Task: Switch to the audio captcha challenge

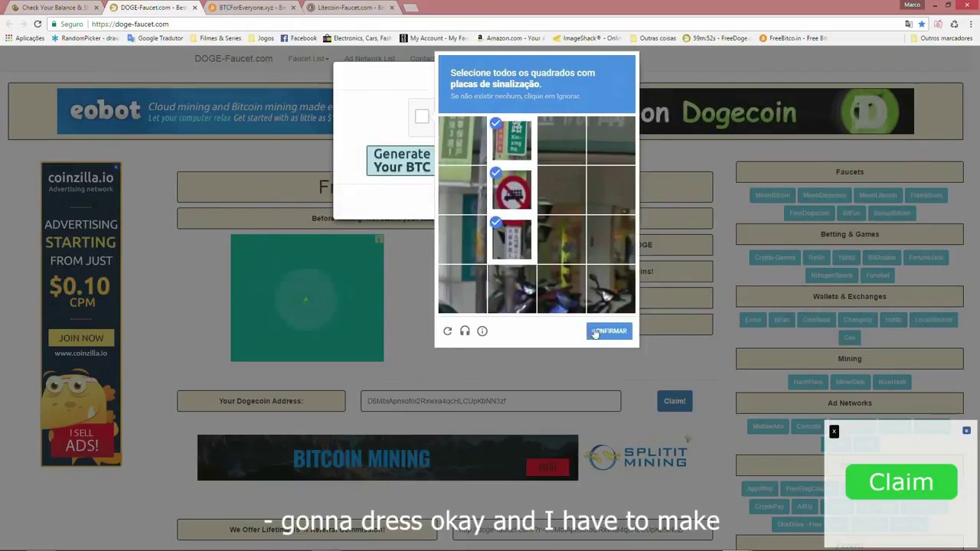Action: [465, 331]
